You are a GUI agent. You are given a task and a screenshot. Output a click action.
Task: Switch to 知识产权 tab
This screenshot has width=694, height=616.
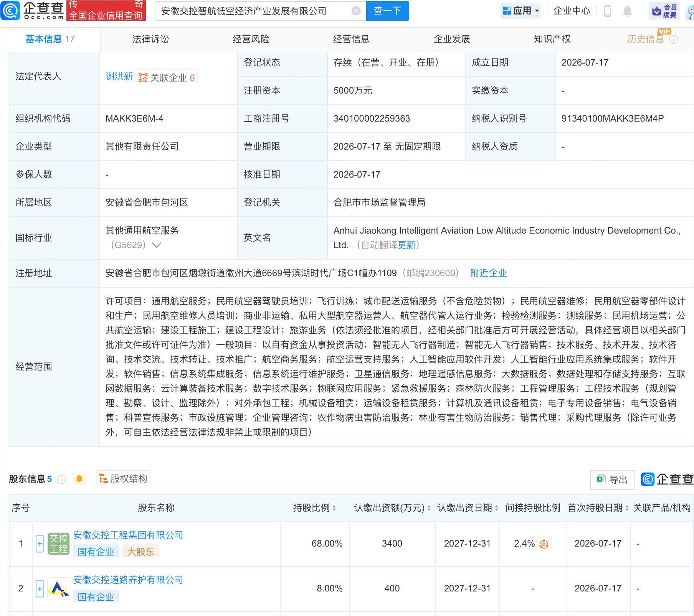coord(552,39)
